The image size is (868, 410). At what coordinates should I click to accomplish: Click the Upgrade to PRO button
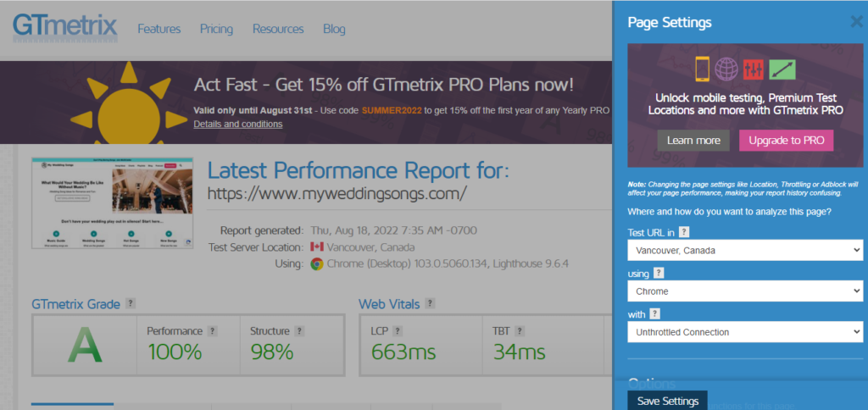tap(786, 141)
